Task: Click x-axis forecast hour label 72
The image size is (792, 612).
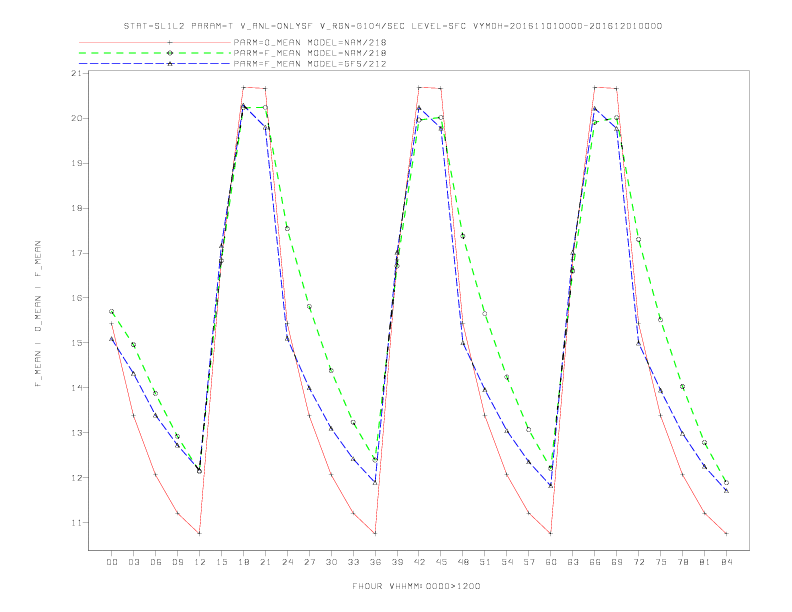Action: click(638, 562)
